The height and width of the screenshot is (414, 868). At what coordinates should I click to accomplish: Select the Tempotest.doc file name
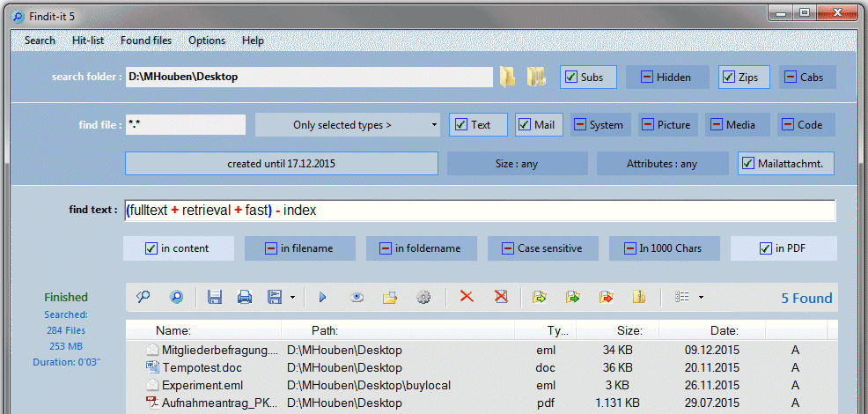click(202, 367)
